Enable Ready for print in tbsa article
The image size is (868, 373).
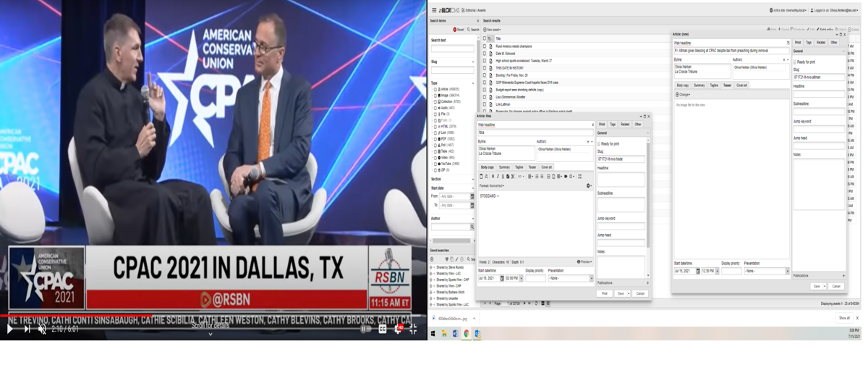tap(599, 143)
